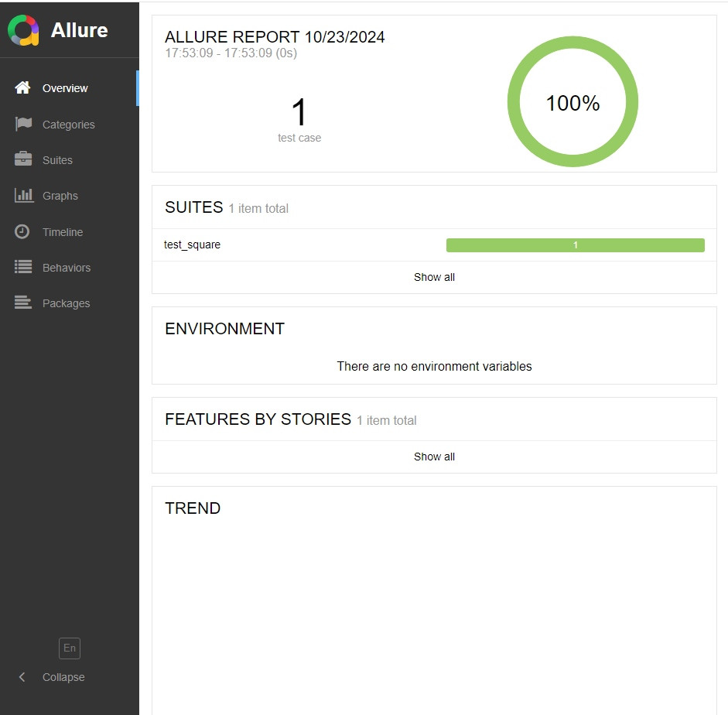
Task: Click the TREND widget heading
Action: coord(193,508)
